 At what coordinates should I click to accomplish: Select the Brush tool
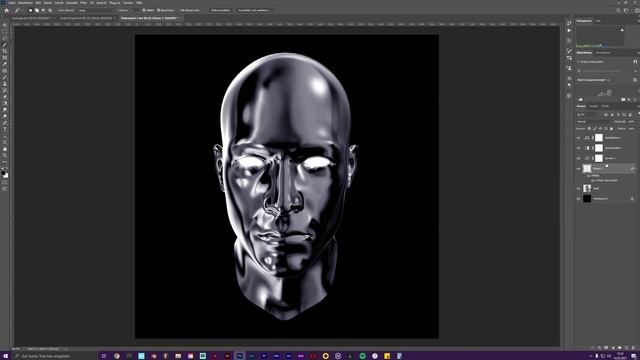(x=5, y=77)
